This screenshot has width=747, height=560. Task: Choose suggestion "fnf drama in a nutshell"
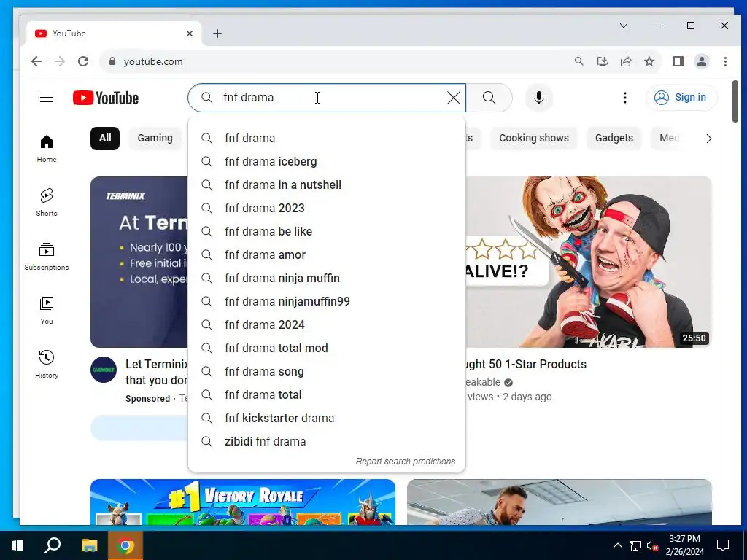tap(327, 184)
